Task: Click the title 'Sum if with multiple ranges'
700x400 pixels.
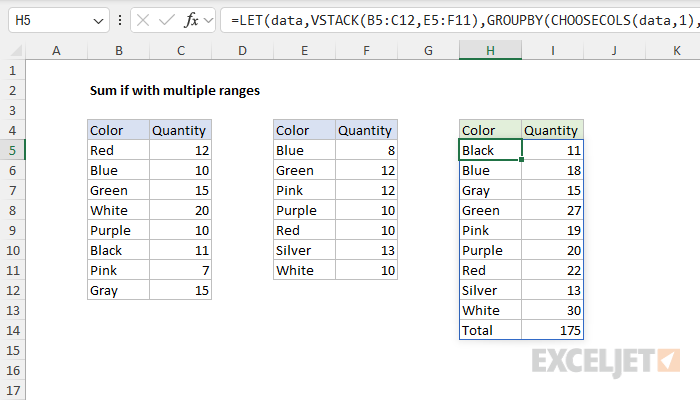Action: click(175, 91)
